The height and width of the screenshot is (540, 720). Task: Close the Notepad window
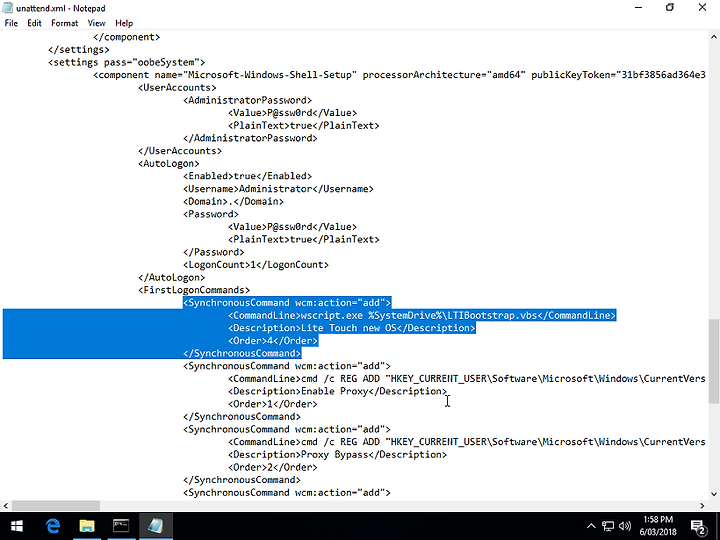(x=702, y=8)
